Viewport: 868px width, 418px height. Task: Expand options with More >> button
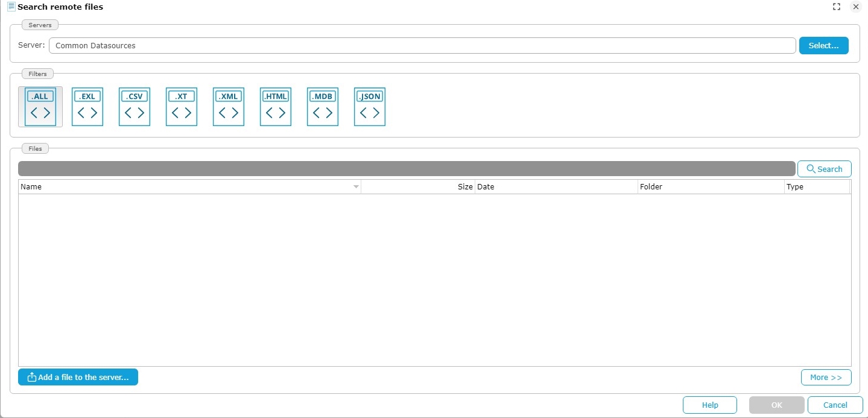[x=826, y=377]
